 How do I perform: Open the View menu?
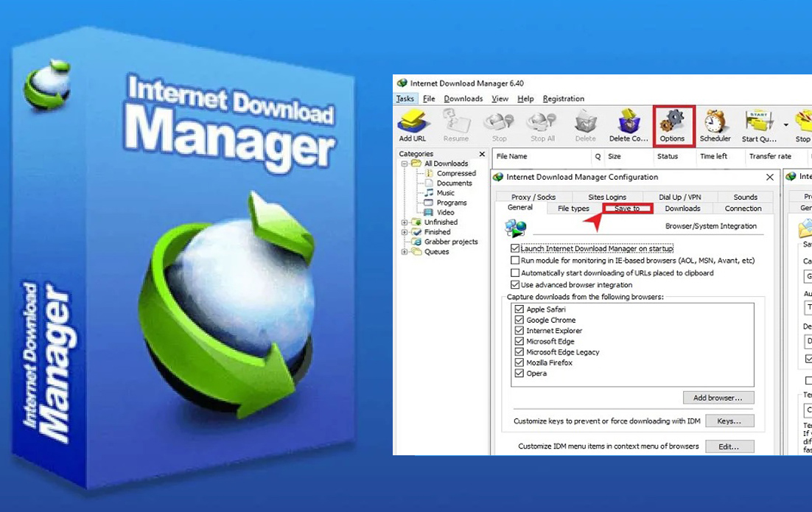click(x=500, y=99)
